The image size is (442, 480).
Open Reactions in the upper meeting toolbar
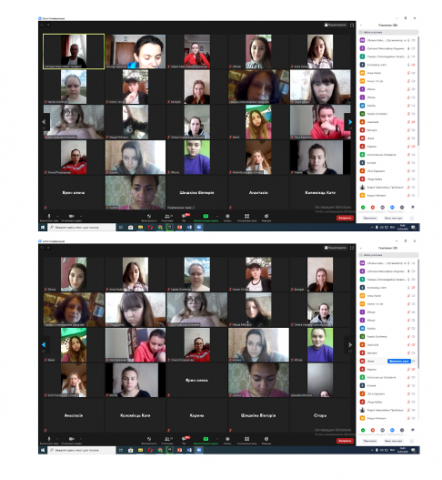tap(266, 216)
